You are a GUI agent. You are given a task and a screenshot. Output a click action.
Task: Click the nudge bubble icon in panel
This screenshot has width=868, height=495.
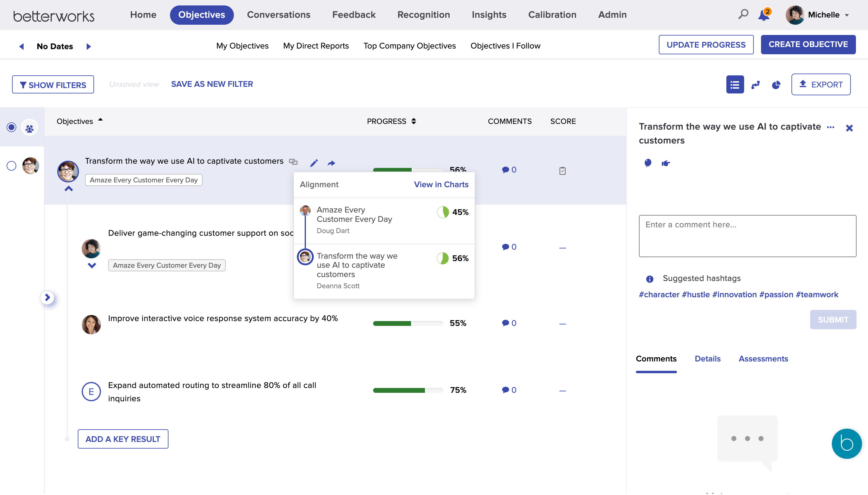click(648, 163)
